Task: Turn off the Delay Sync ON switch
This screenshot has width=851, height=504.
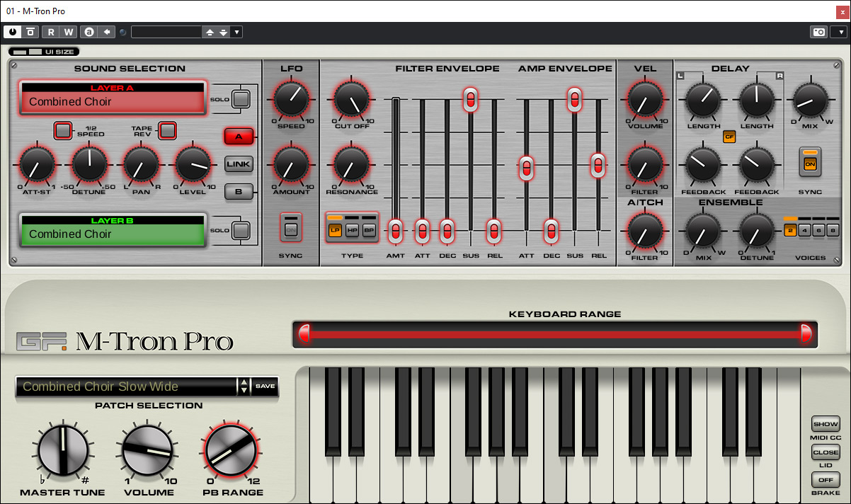Action: [x=809, y=163]
